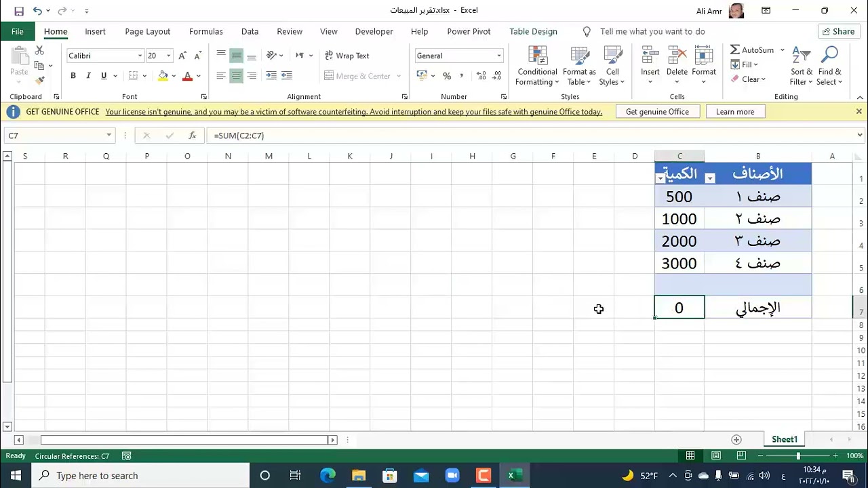Viewport: 868px width, 488px height.
Task: Click the Clear button in Editing group
Action: [x=748, y=79]
